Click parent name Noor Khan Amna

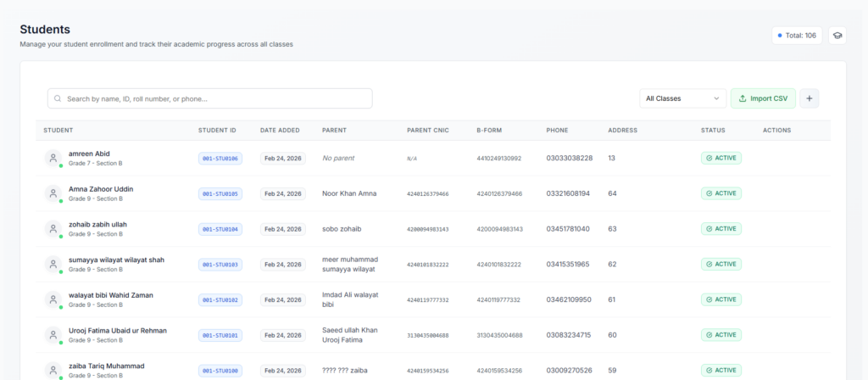pos(349,193)
